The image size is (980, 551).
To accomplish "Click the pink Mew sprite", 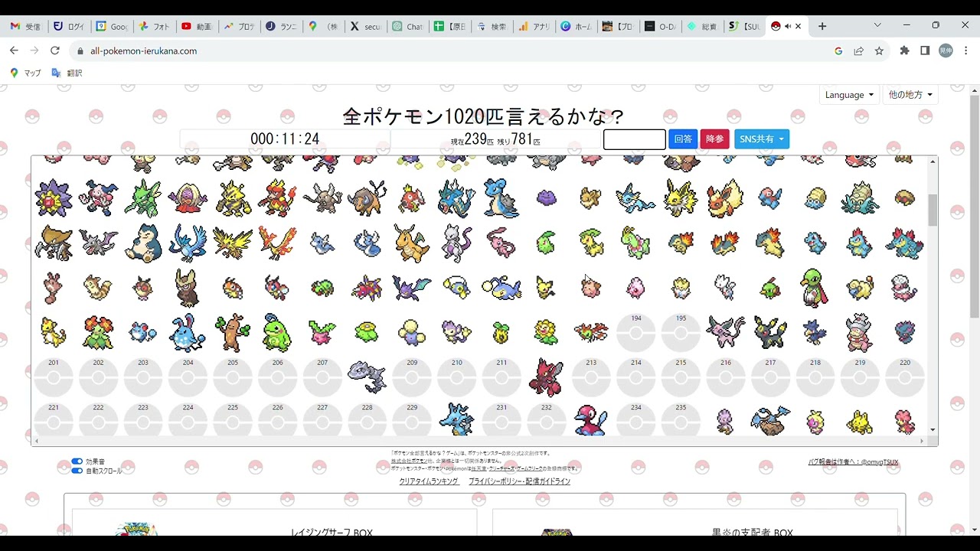I will 501,243.
